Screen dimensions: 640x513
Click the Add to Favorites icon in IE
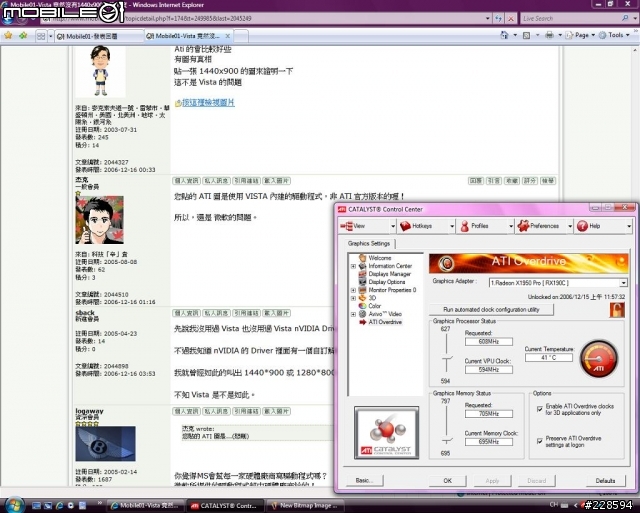[x=23, y=36]
